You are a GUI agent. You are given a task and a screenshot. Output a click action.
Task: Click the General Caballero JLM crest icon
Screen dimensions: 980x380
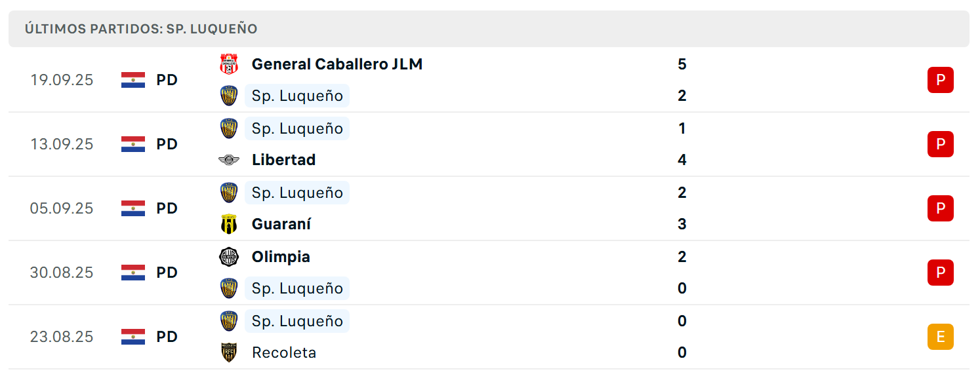click(228, 64)
